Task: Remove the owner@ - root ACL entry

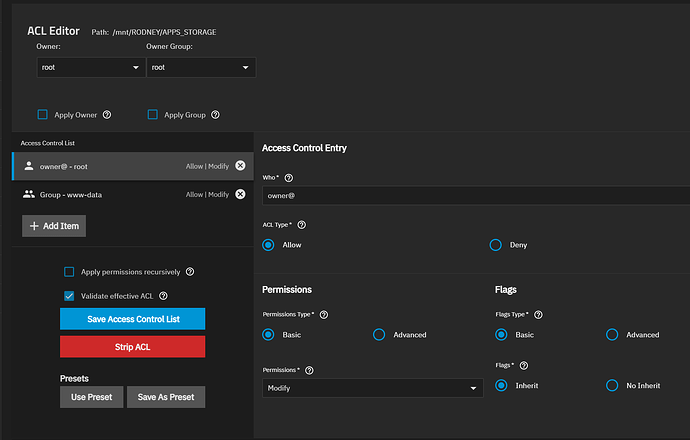Action: (x=240, y=165)
